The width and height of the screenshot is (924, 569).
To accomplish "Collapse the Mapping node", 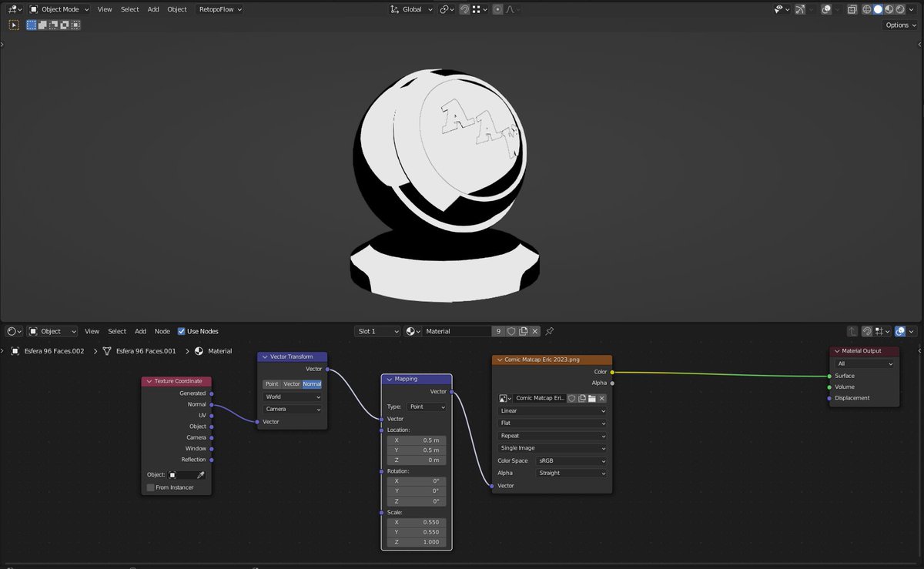I will pyautogui.click(x=389, y=379).
